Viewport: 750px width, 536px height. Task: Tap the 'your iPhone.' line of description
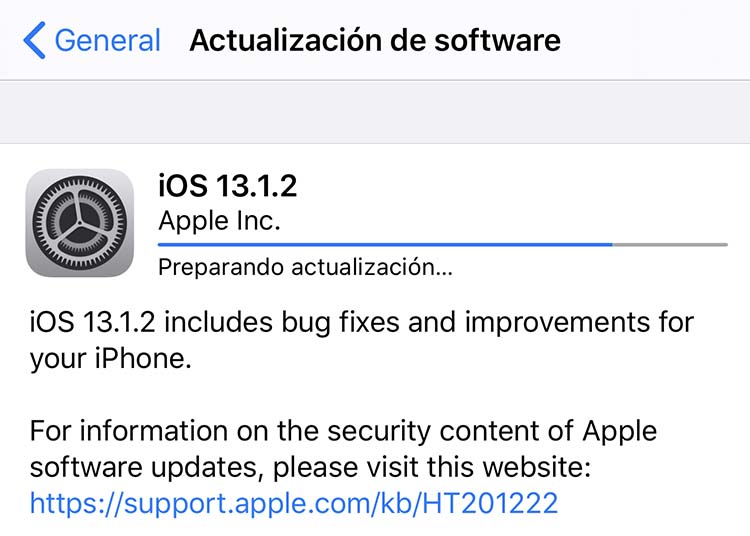[x=110, y=358]
